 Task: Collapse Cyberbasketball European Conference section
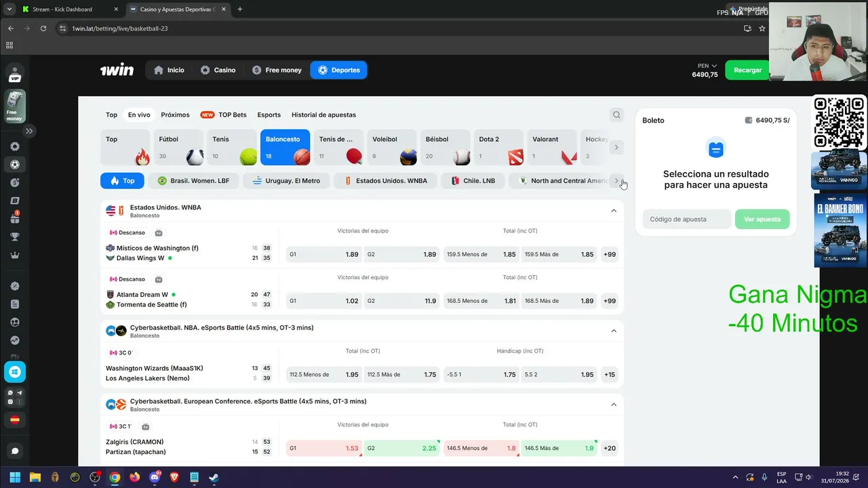[614, 405]
